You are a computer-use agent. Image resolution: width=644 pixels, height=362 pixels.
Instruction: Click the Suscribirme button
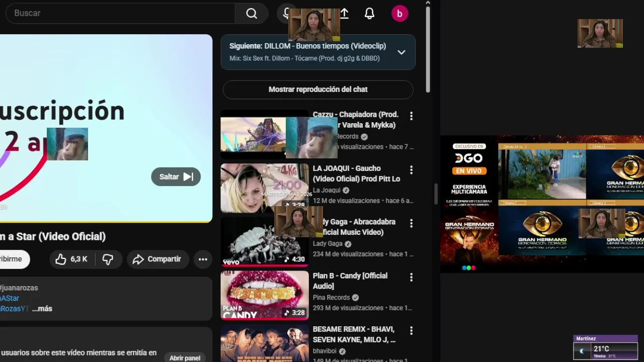click(x=14, y=259)
